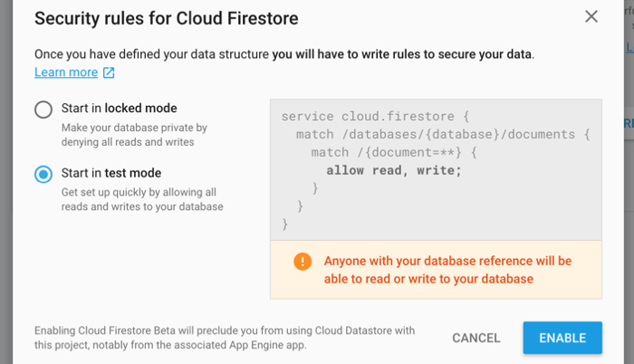
Task: Click the 'Start in test mode' label
Action: click(x=111, y=173)
